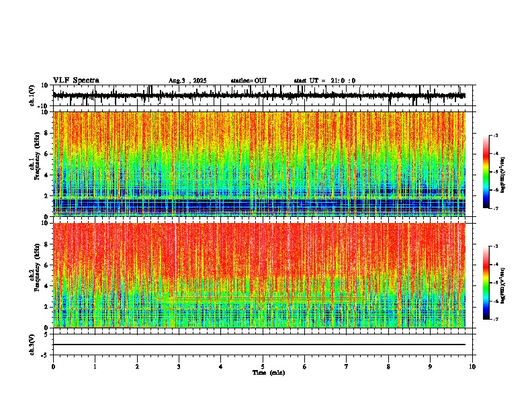Click time axis tick label 9

click(430, 367)
